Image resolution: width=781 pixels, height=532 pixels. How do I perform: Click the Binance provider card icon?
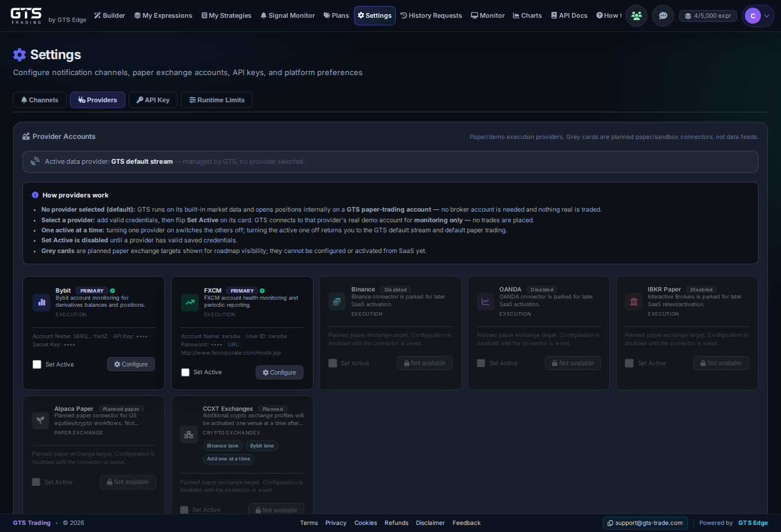click(x=337, y=301)
